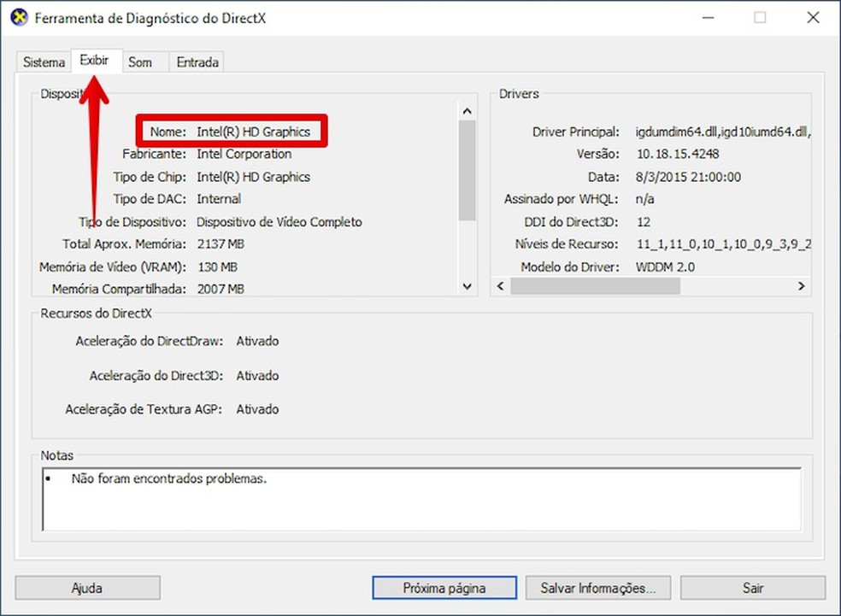Viewport: 841px width, 616px height.
Task: Click the Drivers panel horizontal scrollbar thumb
Action: tap(595, 285)
